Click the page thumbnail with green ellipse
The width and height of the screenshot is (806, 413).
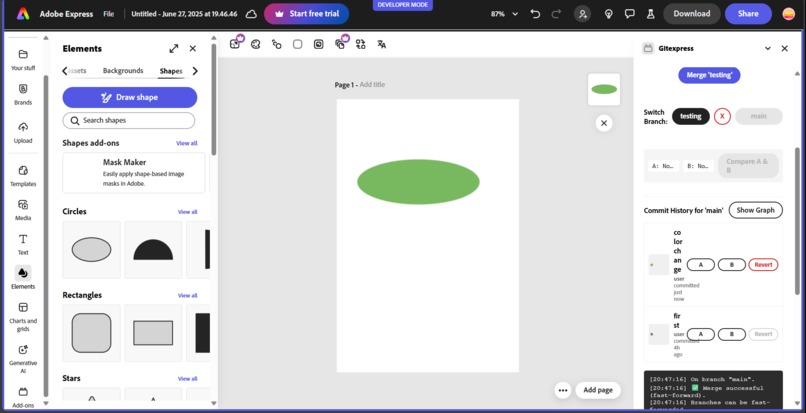(604, 89)
